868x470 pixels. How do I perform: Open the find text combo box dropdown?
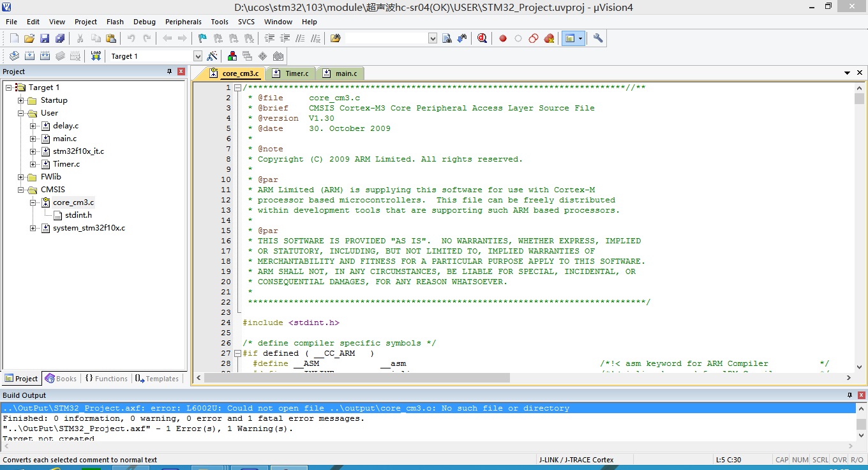(x=433, y=38)
